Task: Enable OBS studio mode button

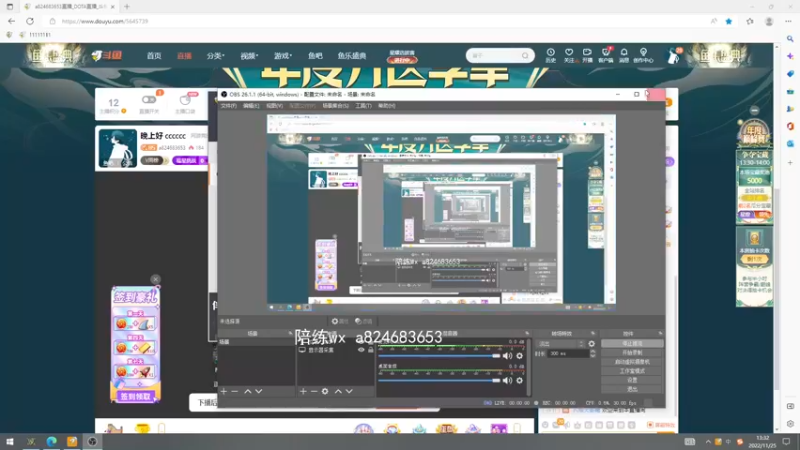Action: coord(632,371)
